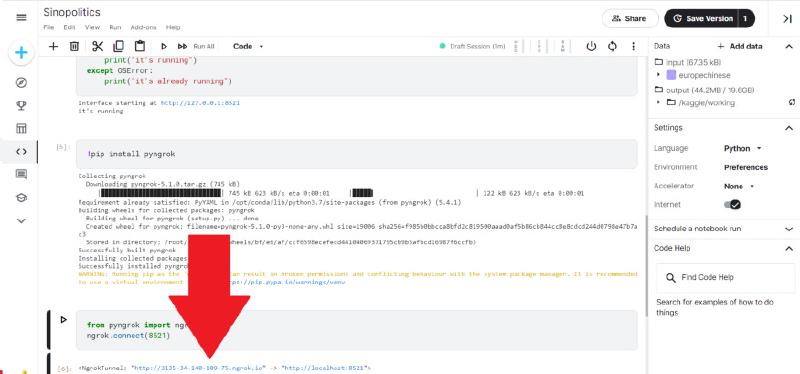
Task: Collapse the Settings panel chevron
Action: coord(788,128)
